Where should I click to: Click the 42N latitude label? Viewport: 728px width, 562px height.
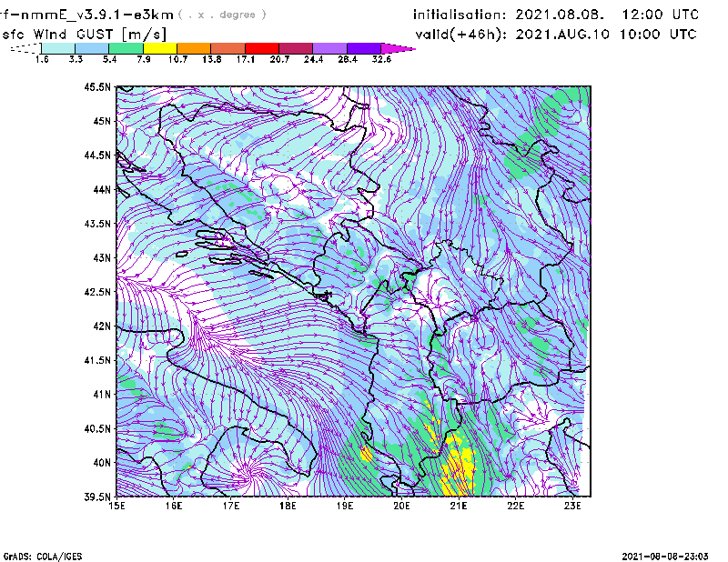point(102,326)
